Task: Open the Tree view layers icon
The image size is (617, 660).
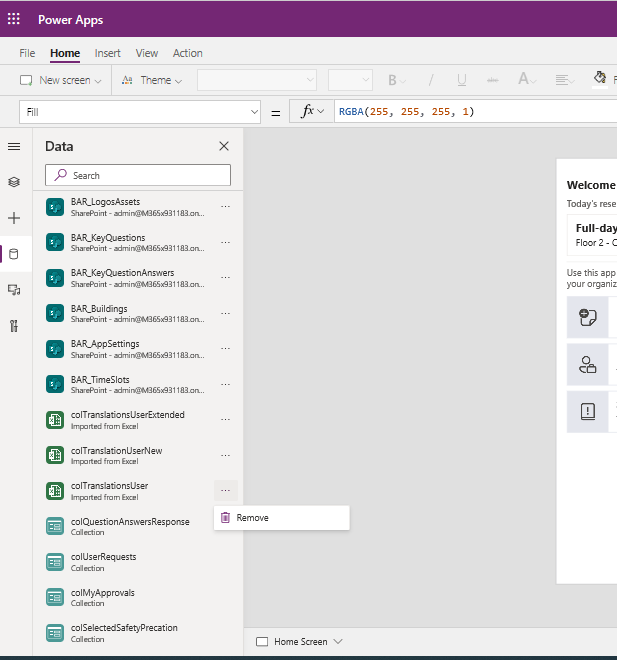Action: [x=14, y=182]
